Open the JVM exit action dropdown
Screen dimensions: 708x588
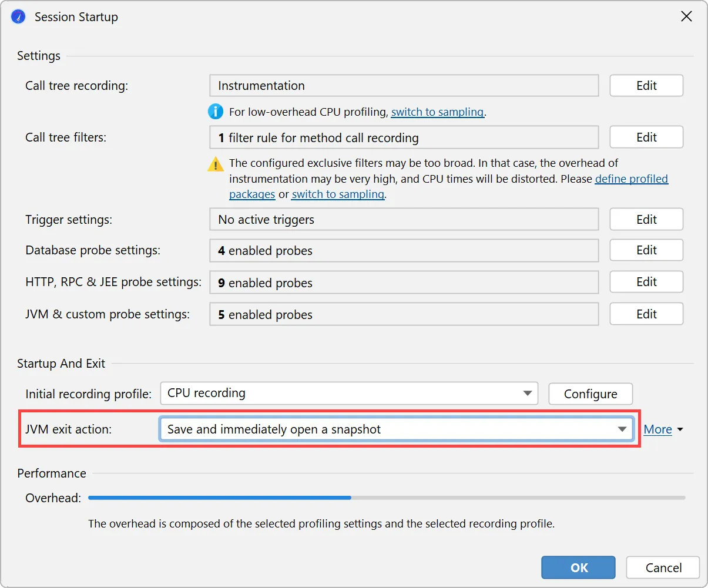pyautogui.click(x=396, y=429)
